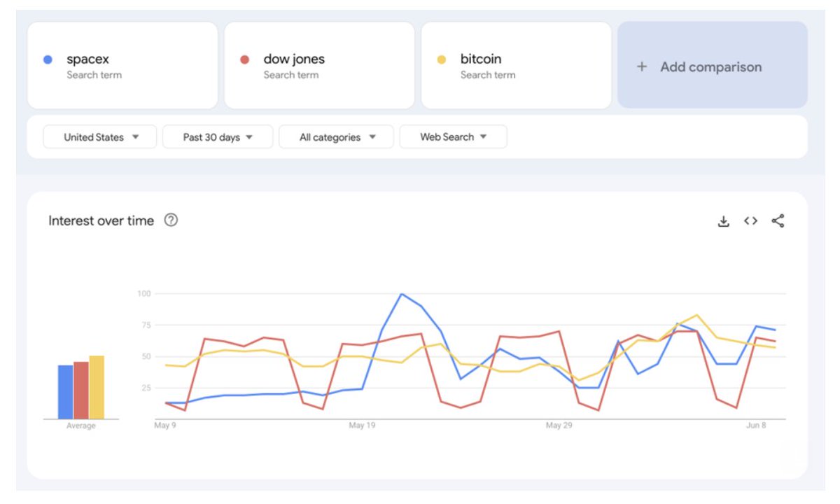Click the yellow bitcoin color dot

[x=442, y=59]
